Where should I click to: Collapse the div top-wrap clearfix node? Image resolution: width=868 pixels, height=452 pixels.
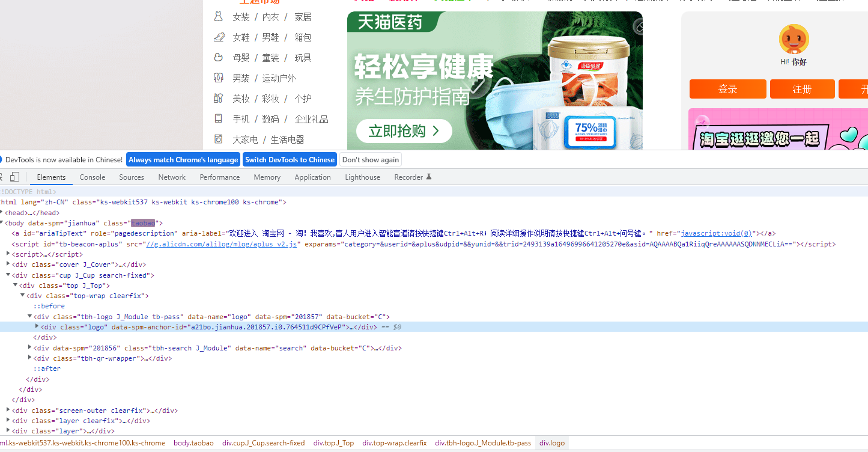tap(23, 296)
